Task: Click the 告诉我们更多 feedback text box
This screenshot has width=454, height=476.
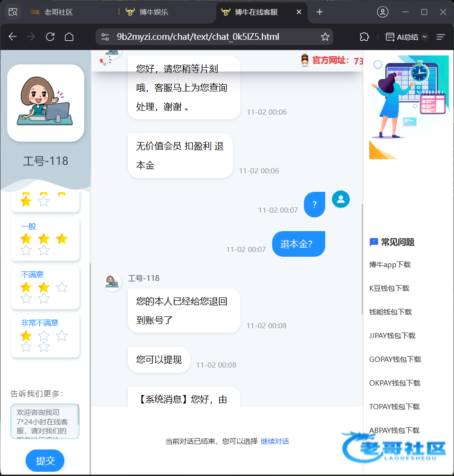Action: click(x=44, y=421)
